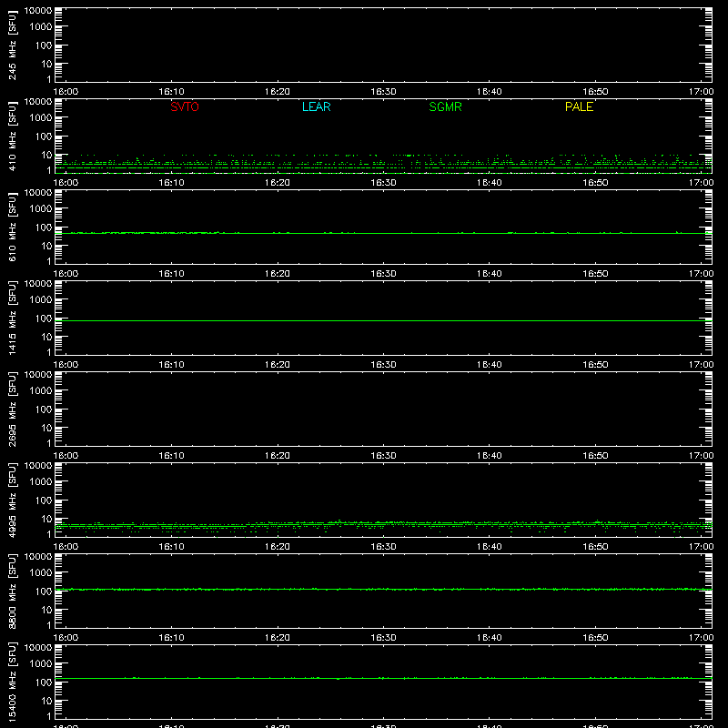Image resolution: width=728 pixels, height=728 pixels.
Task: Select the 1415 MHz [SFU] axis title
Action: (13, 318)
